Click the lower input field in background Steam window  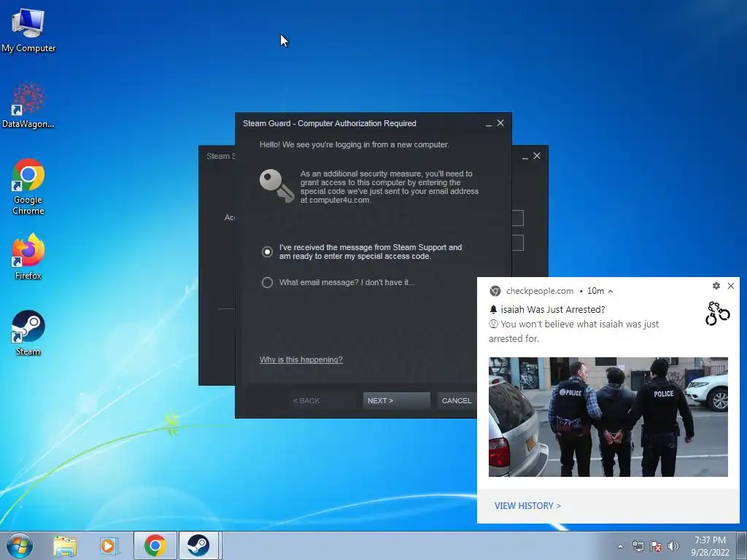click(518, 242)
